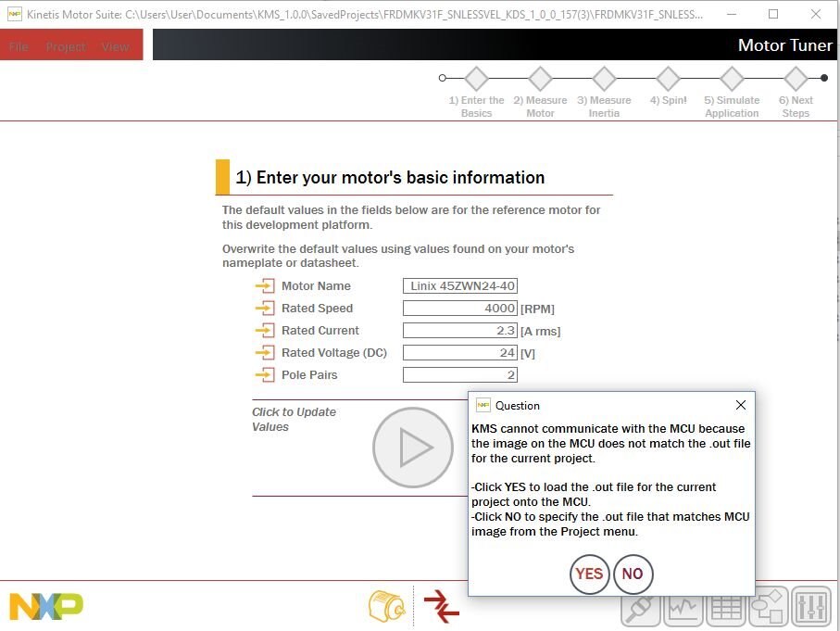Click the NXP logo

(x=46, y=606)
